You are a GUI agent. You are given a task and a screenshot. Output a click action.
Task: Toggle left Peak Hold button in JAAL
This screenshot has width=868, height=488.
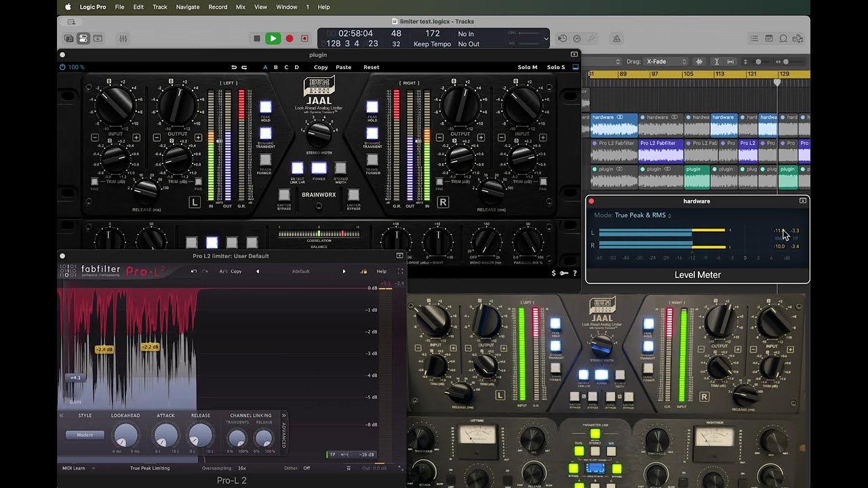click(265, 107)
